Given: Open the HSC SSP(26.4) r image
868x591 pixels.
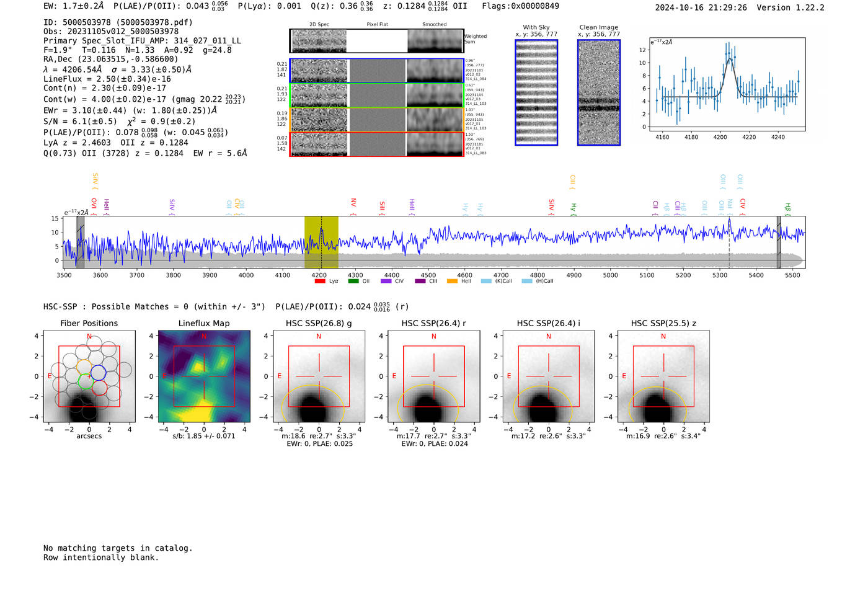Looking at the screenshot, I should [x=434, y=376].
